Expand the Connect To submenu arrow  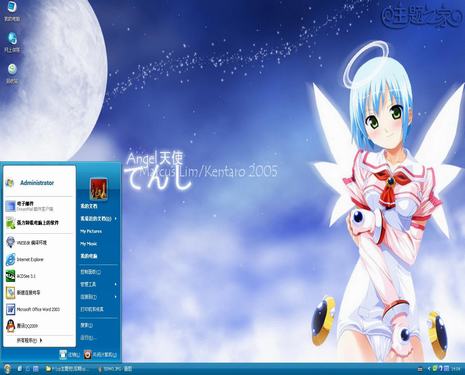[x=116, y=297]
